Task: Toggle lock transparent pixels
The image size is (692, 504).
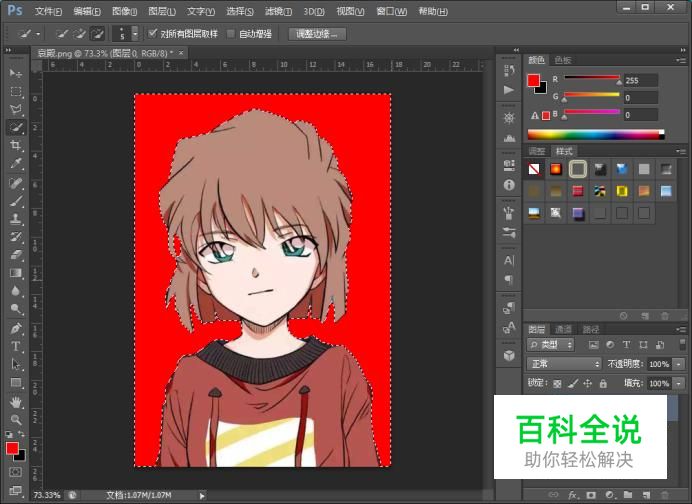Action: (557, 384)
